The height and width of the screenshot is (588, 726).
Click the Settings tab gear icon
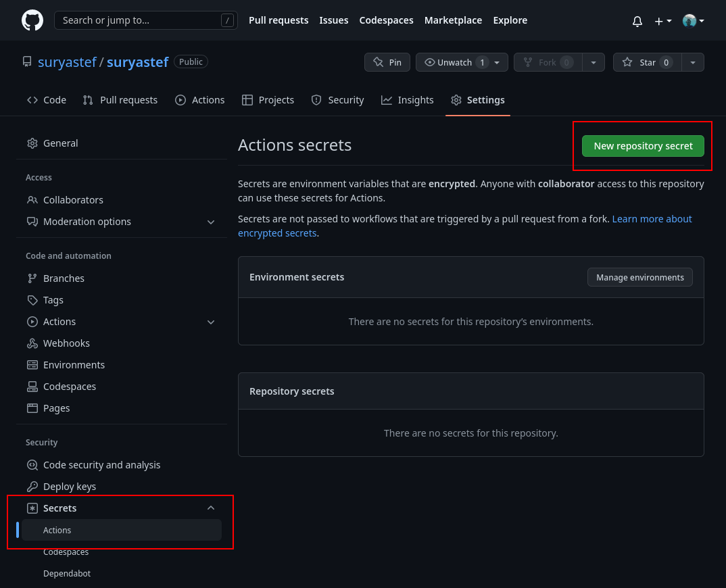[x=456, y=100]
